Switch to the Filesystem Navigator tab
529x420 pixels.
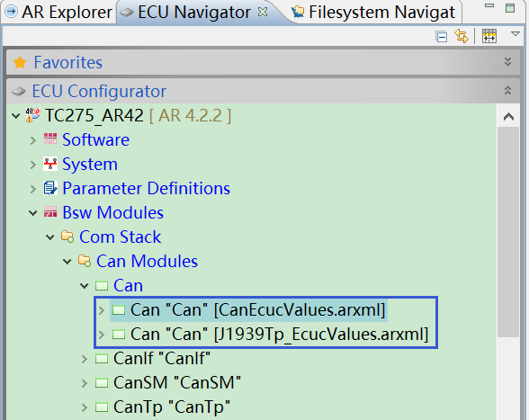pos(374,13)
